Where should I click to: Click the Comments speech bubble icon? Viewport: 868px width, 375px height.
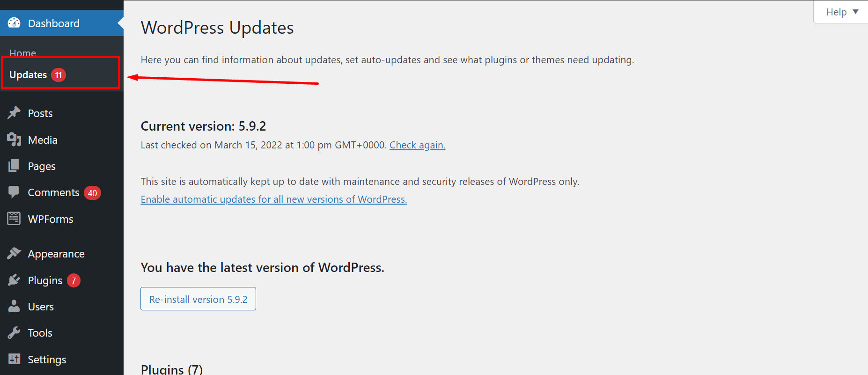[x=14, y=192]
